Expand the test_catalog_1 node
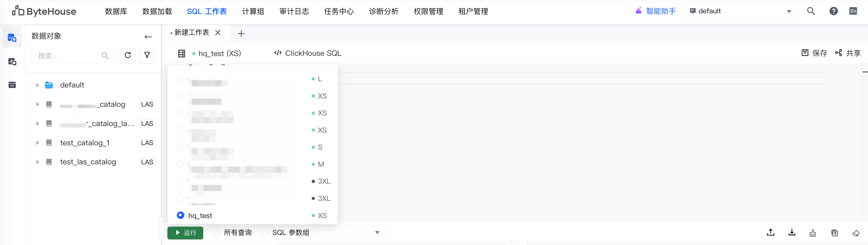 point(37,143)
